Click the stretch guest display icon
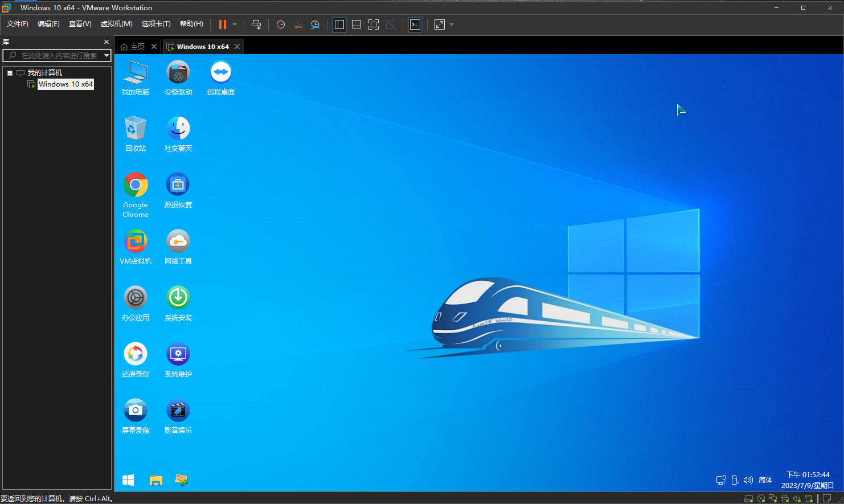The width and height of the screenshot is (844, 504). coord(440,24)
